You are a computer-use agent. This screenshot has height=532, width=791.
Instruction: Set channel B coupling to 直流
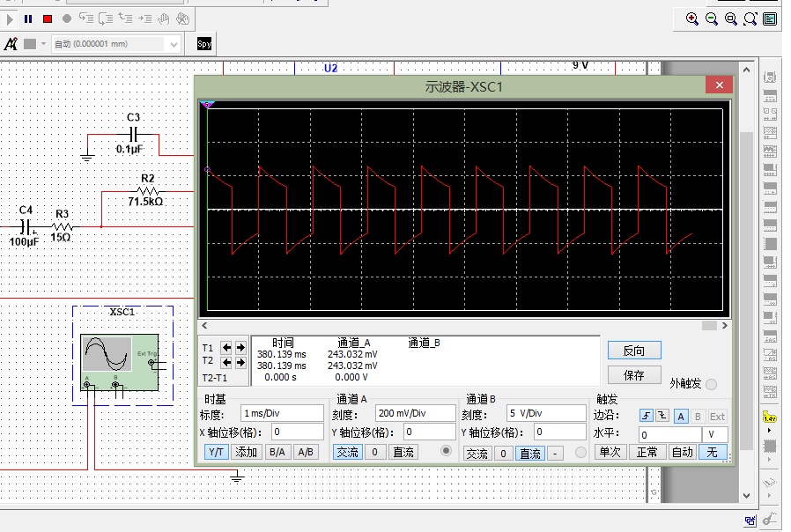(530, 454)
